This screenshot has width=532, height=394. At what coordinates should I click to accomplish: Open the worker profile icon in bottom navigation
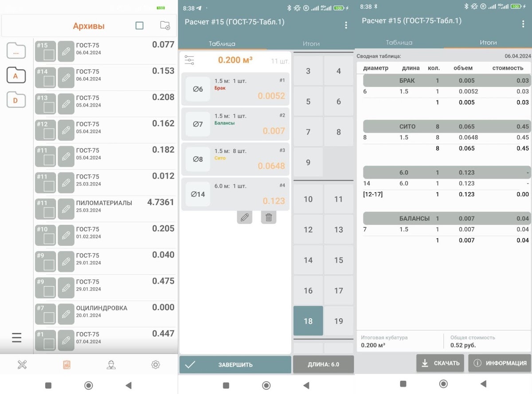111,365
